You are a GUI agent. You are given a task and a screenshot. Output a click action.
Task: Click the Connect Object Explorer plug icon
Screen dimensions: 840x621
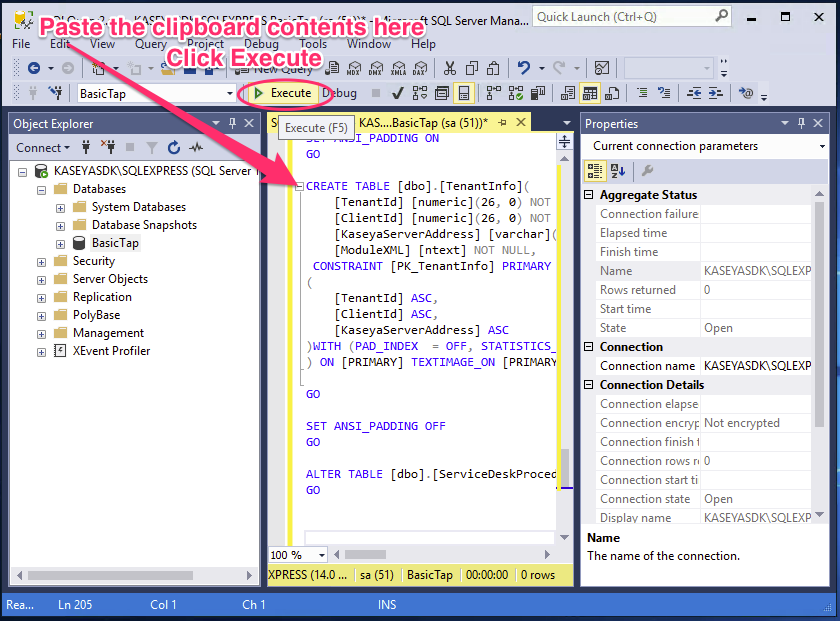point(86,147)
